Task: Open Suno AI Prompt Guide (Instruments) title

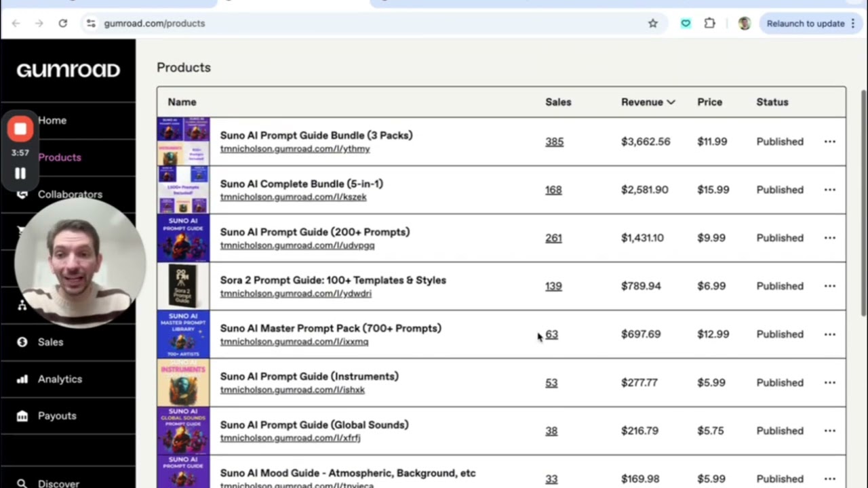Action: (x=309, y=376)
